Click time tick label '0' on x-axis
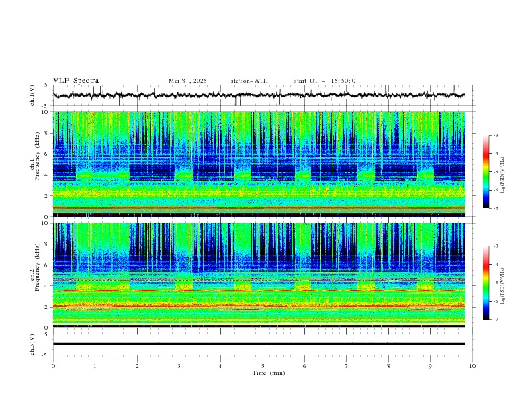This screenshot has width=532, height=411. [x=53, y=366]
